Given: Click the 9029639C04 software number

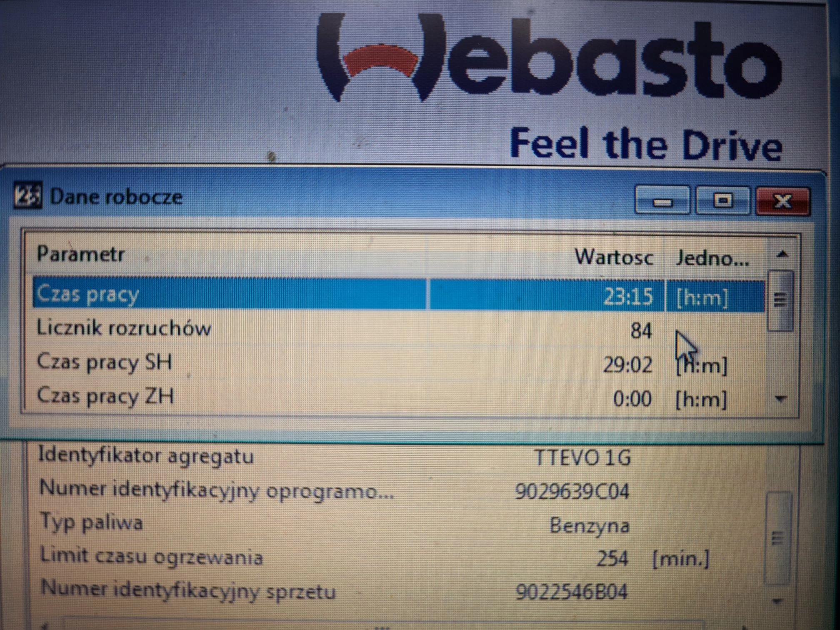Looking at the screenshot, I should pos(572,492).
